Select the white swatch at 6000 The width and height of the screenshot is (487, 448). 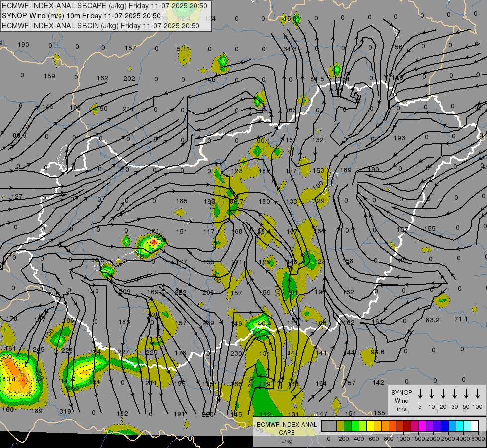tap(474, 426)
